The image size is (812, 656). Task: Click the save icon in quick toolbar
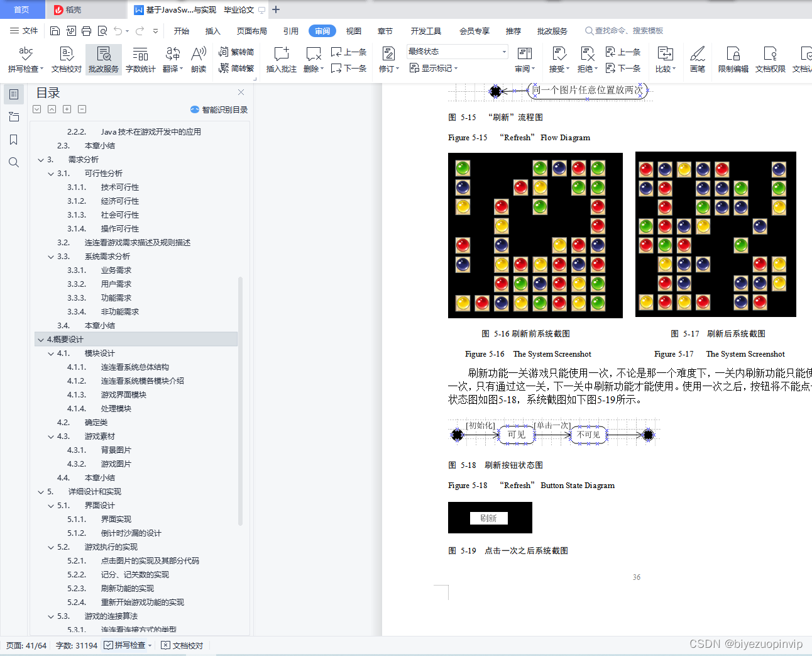pos(55,31)
